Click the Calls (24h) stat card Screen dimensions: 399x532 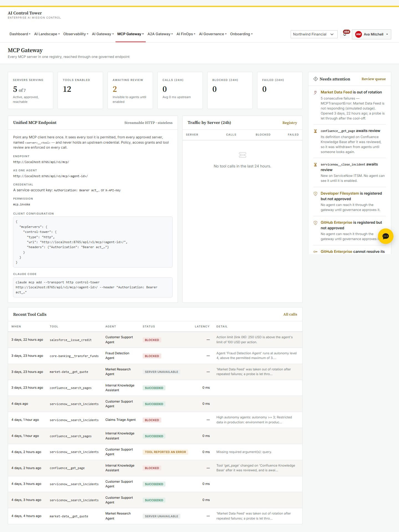tap(180, 90)
